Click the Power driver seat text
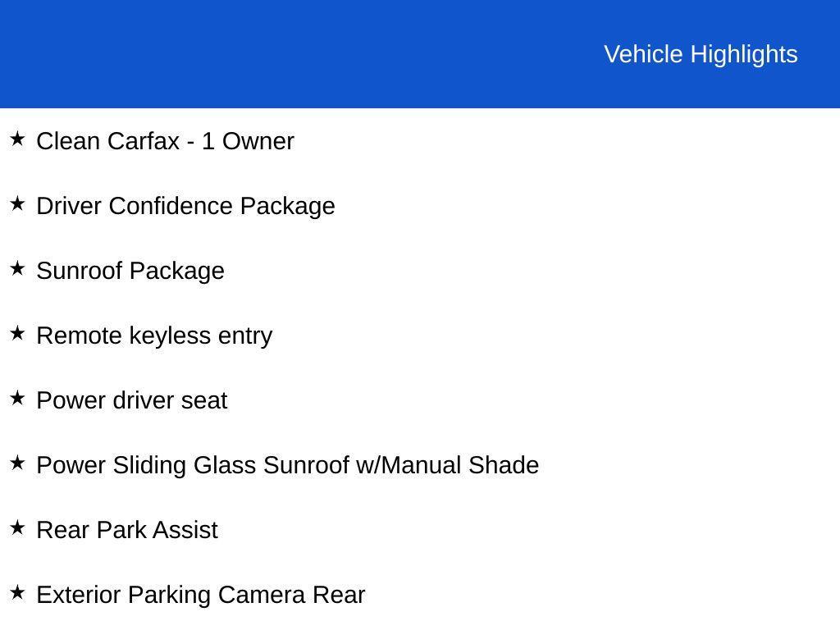This screenshot has height=630, width=840. click(132, 400)
